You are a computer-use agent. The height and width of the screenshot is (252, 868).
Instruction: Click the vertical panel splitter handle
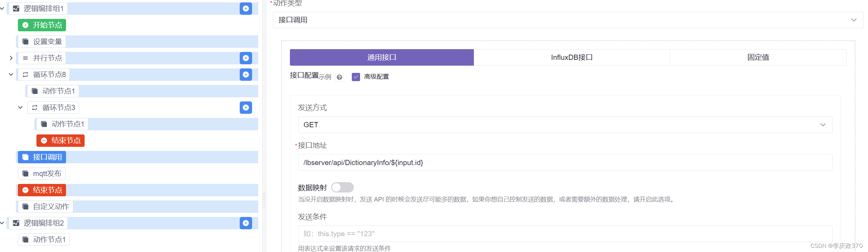click(264, 200)
